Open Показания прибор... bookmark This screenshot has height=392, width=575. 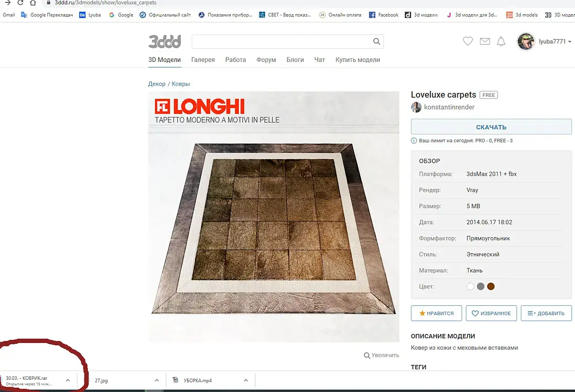[x=226, y=15]
